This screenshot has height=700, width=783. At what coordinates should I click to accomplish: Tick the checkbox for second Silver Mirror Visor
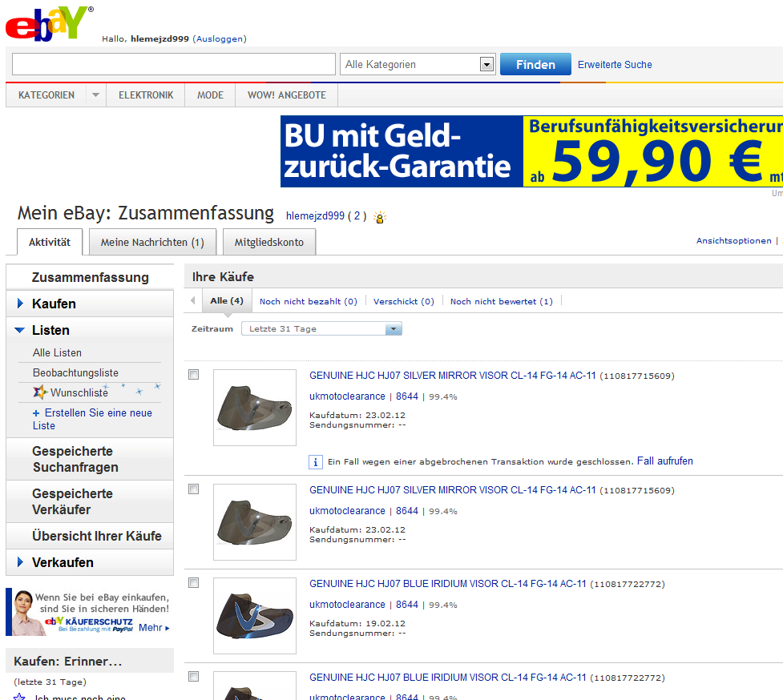tap(194, 489)
